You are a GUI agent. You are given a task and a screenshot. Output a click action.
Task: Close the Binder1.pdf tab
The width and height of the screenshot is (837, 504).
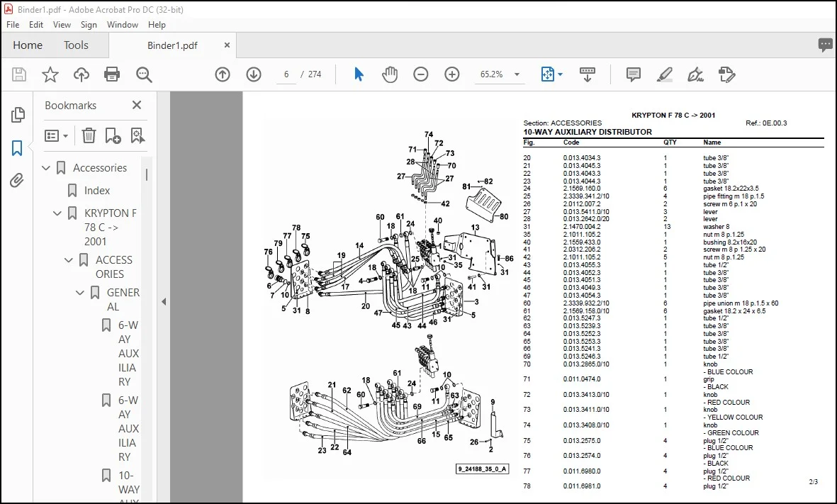[x=227, y=45]
